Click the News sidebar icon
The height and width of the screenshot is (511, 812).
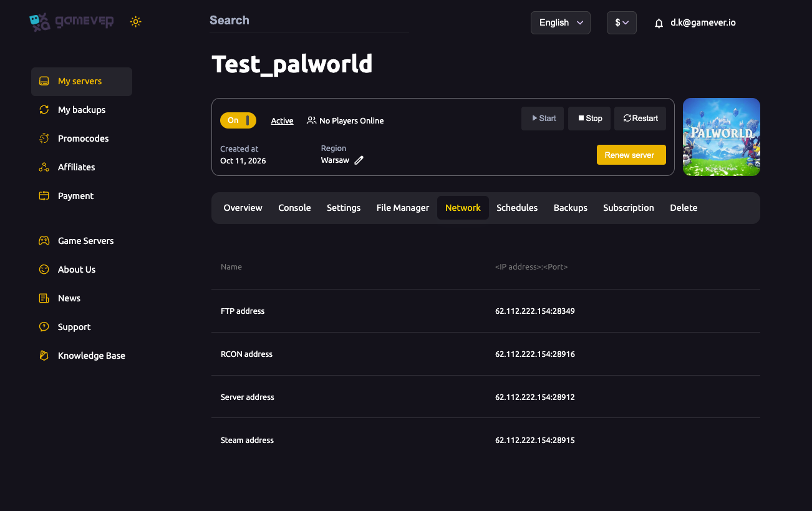coord(44,298)
